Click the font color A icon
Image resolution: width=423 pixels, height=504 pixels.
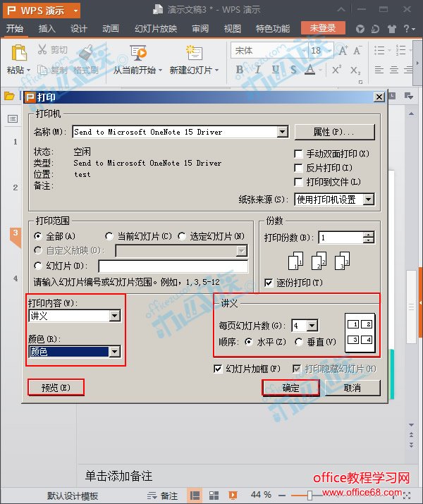tap(310, 69)
